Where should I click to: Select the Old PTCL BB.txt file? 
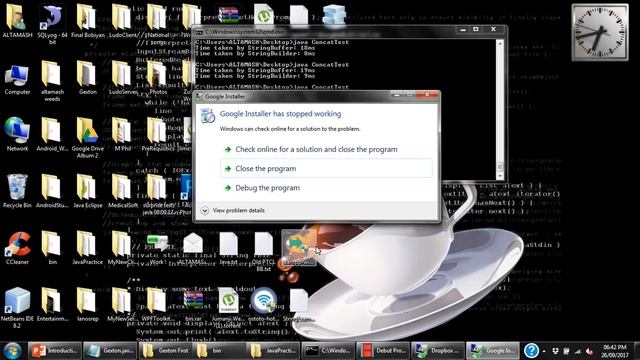click(x=264, y=251)
